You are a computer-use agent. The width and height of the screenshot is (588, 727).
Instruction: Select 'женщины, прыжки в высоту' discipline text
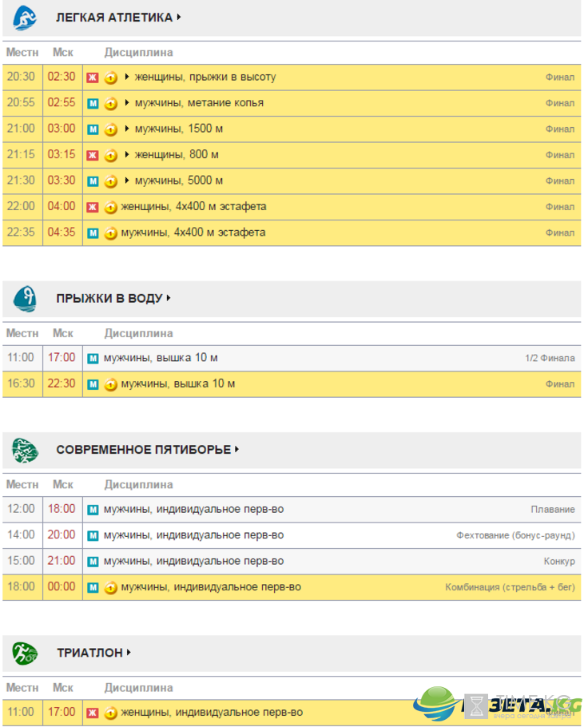click(x=205, y=77)
